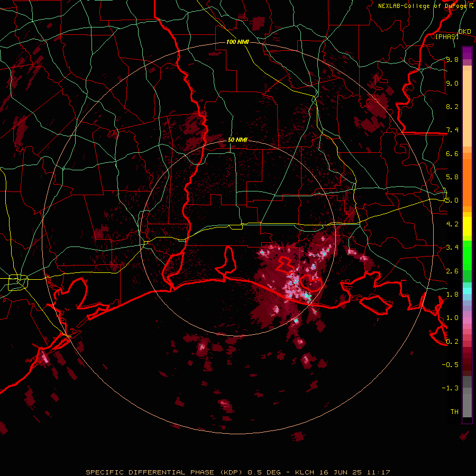Pick the purple top band on the color bar
Screen dimensions: 476x476
[x=467, y=53]
